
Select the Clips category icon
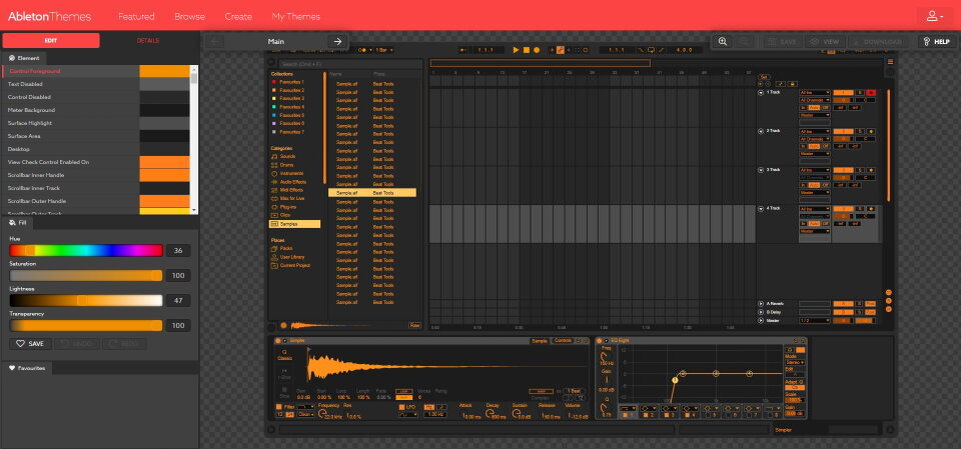[x=275, y=216]
